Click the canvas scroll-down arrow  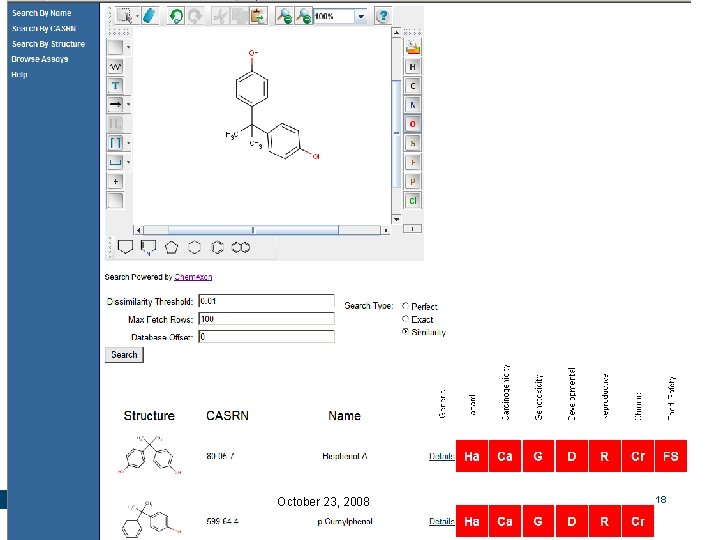(396, 219)
